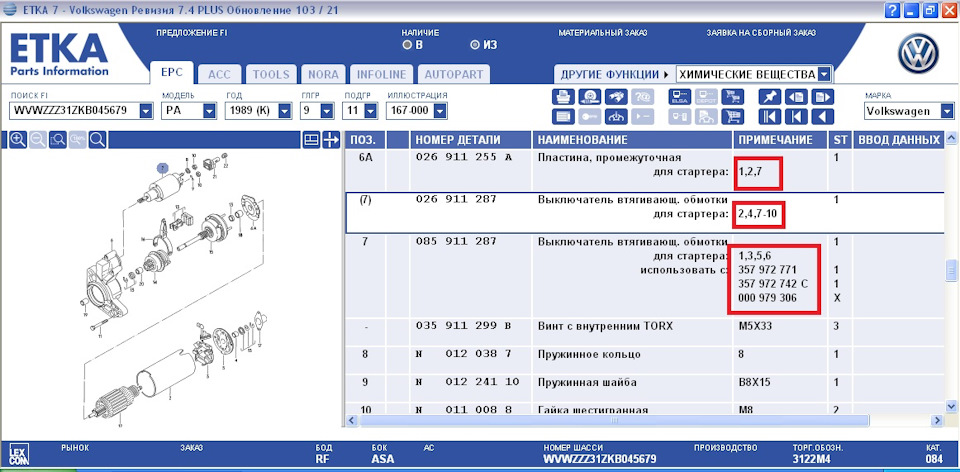The image size is (960, 472).
Task: Open the ELSA repair info icon
Action: click(680, 97)
